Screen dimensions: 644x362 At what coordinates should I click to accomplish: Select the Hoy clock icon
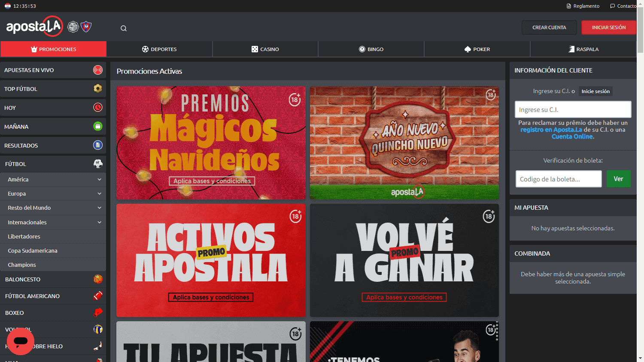pyautogui.click(x=98, y=108)
